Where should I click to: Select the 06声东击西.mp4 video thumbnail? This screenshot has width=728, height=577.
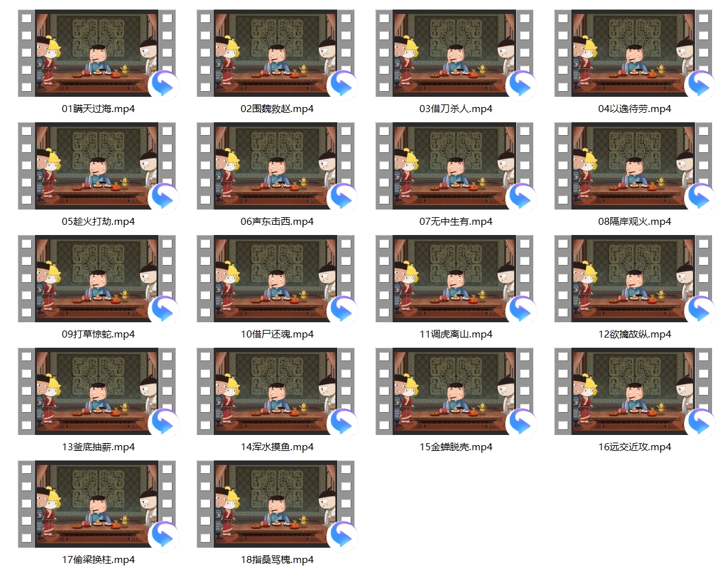(276, 166)
